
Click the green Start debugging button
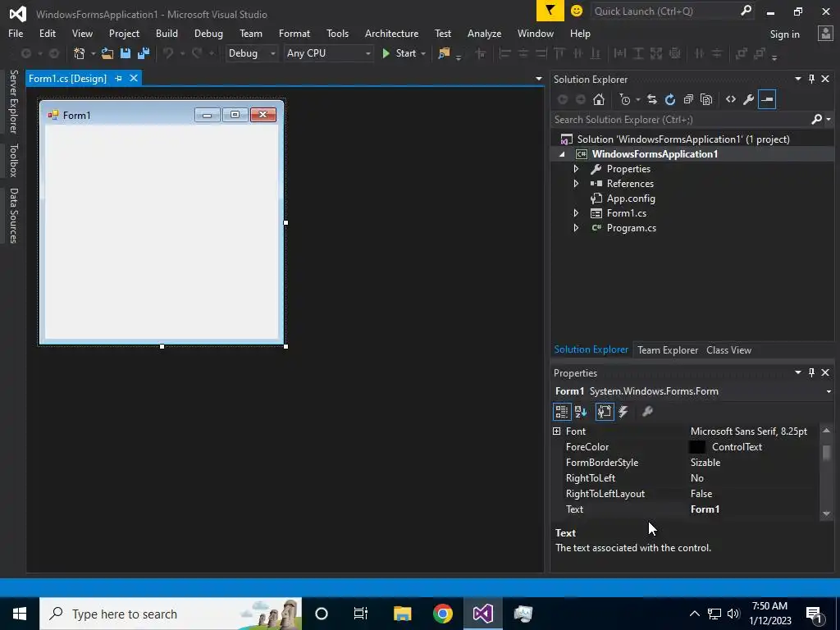[399, 53]
